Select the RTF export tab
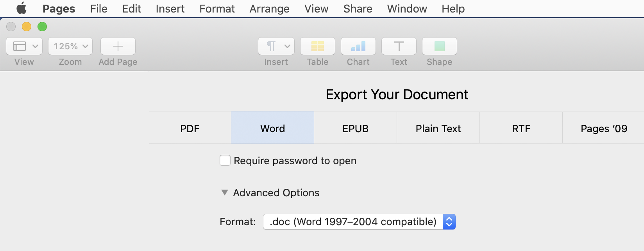The height and width of the screenshot is (251, 644). tap(521, 128)
